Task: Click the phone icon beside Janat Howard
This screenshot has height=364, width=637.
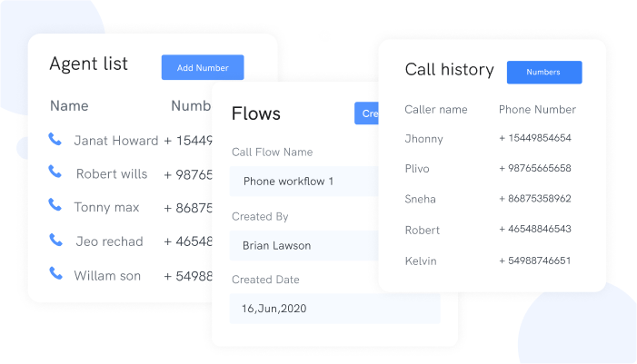Action: [x=55, y=140]
